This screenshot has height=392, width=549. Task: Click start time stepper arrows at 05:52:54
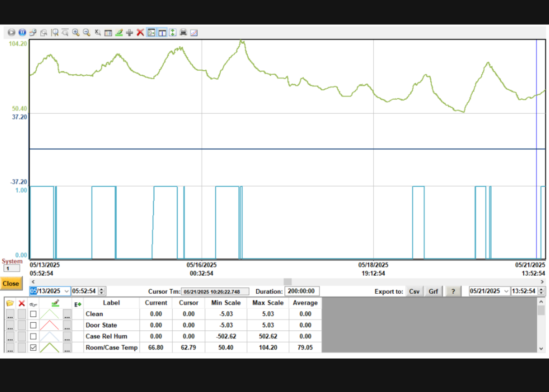(102, 291)
